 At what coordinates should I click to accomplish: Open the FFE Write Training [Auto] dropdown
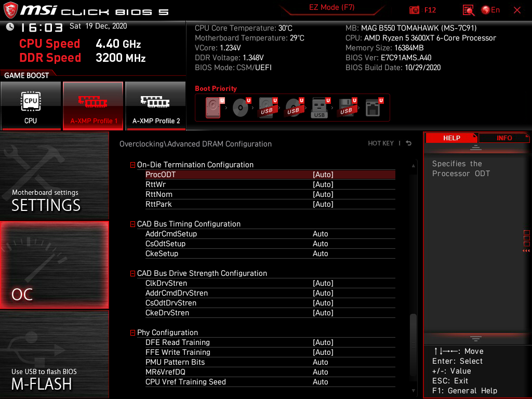[323, 352]
